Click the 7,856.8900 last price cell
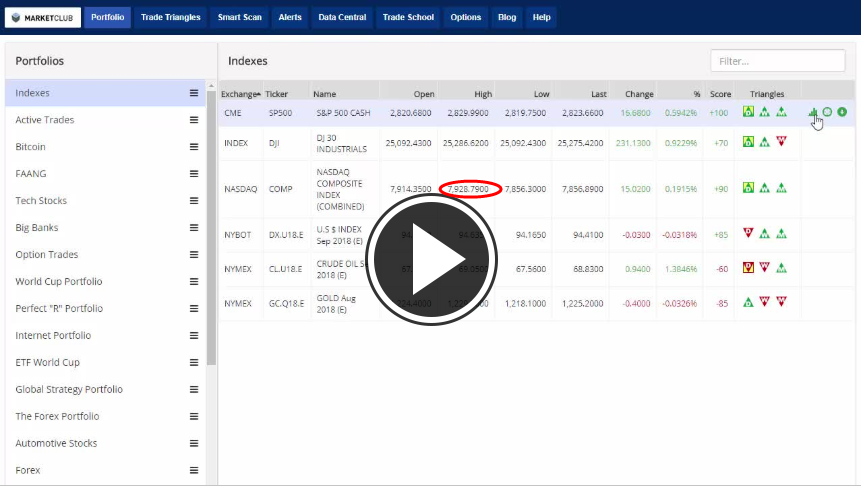The height and width of the screenshot is (486, 861). tap(582, 189)
